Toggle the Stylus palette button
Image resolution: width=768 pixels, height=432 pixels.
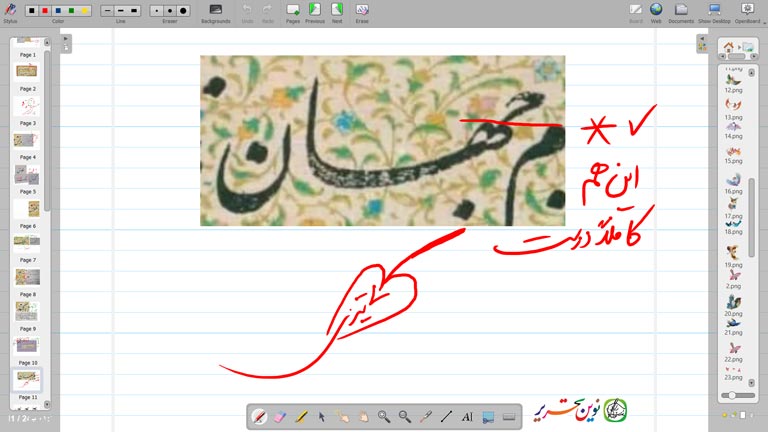[10, 10]
